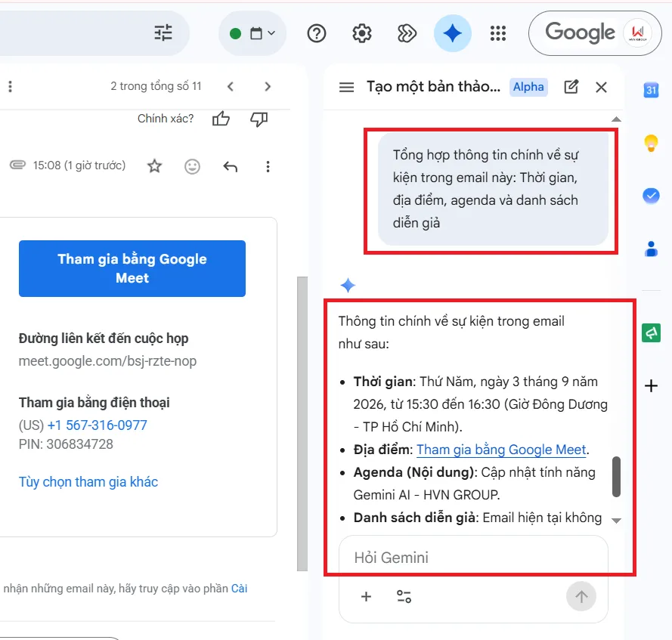Open the Help question mark icon
The width and height of the screenshot is (672, 640).
[x=317, y=33]
